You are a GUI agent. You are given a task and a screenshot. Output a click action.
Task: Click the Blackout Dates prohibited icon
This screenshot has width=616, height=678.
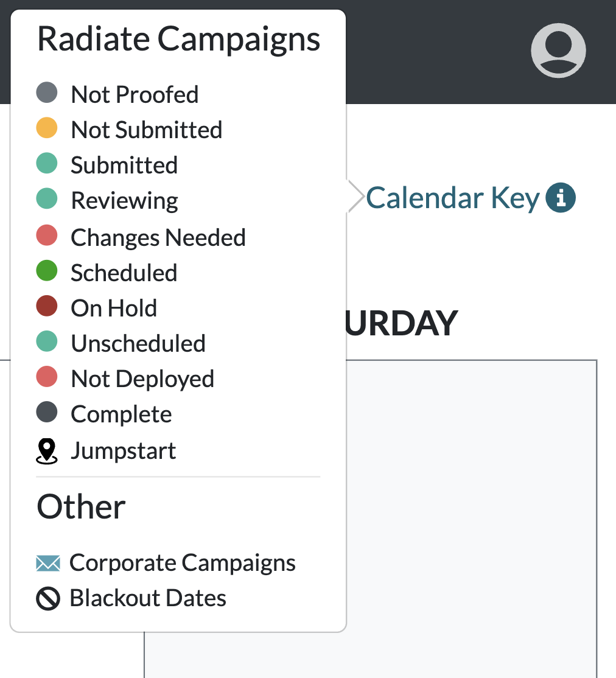(x=48, y=598)
